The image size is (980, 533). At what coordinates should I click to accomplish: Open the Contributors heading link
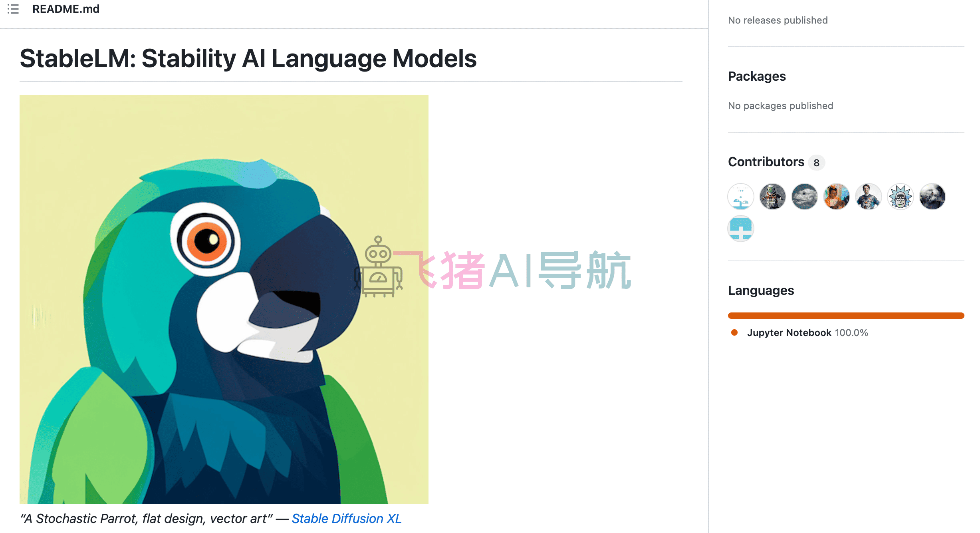click(x=766, y=162)
